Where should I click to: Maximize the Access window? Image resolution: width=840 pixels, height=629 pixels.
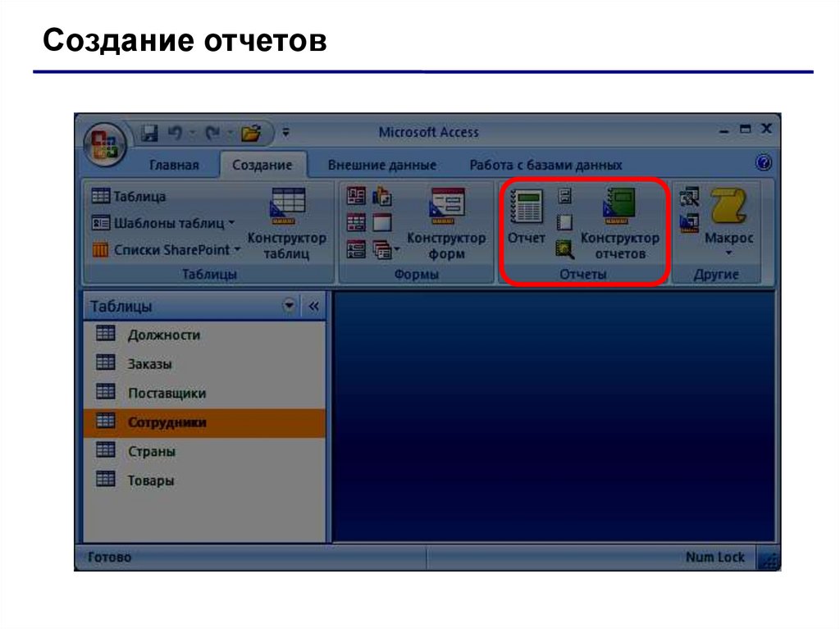pyautogui.click(x=745, y=129)
